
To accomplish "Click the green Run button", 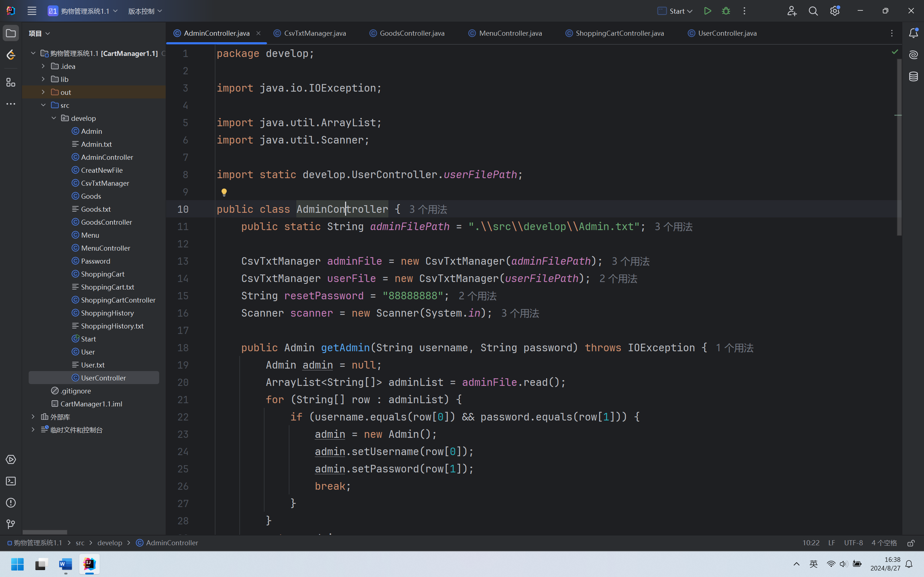I will (x=707, y=11).
